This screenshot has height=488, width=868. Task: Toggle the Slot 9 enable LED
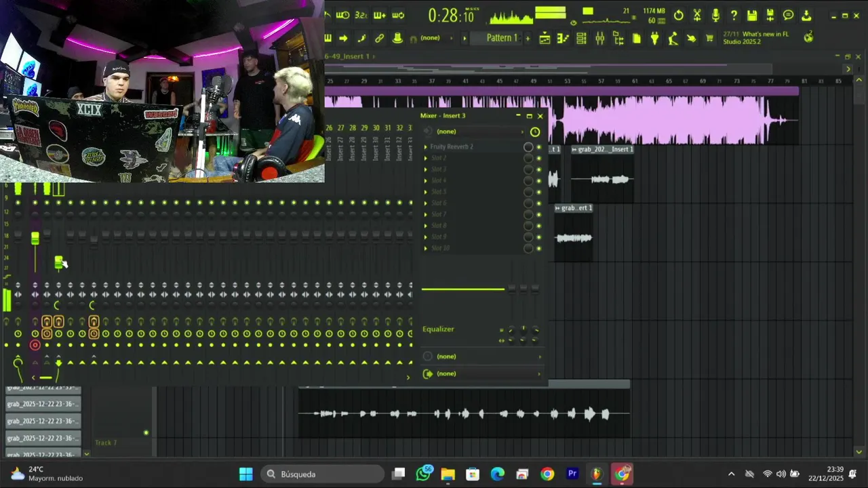tap(539, 237)
